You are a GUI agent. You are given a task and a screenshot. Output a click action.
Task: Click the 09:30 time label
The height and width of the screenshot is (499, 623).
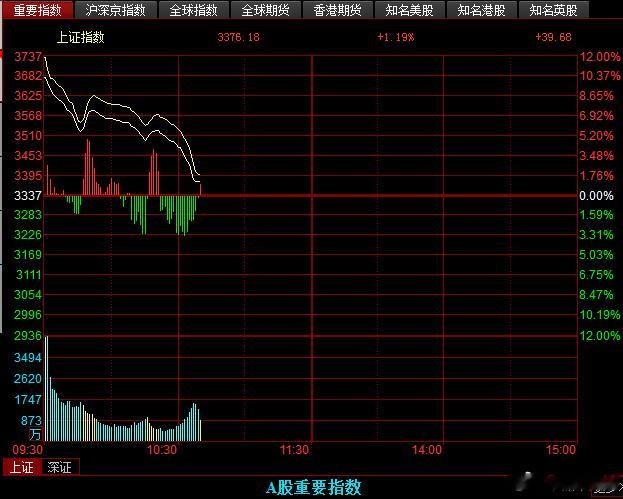click(x=27, y=450)
